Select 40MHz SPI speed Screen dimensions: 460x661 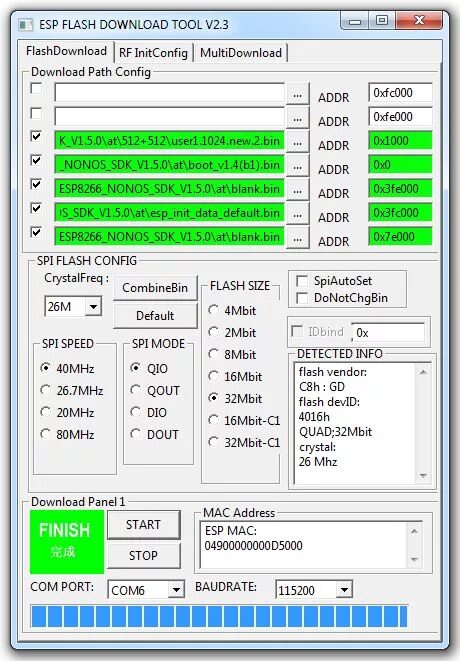click(67, 368)
